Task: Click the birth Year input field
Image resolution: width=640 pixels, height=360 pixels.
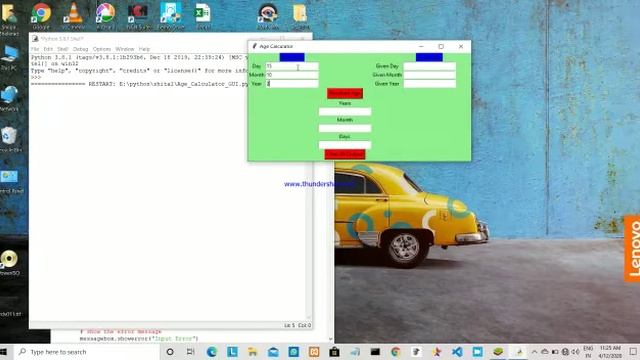Action: (x=292, y=84)
